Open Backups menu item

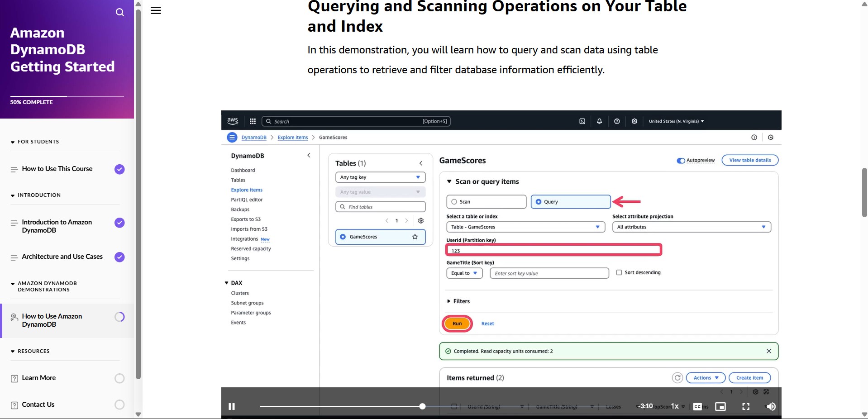[x=240, y=209]
